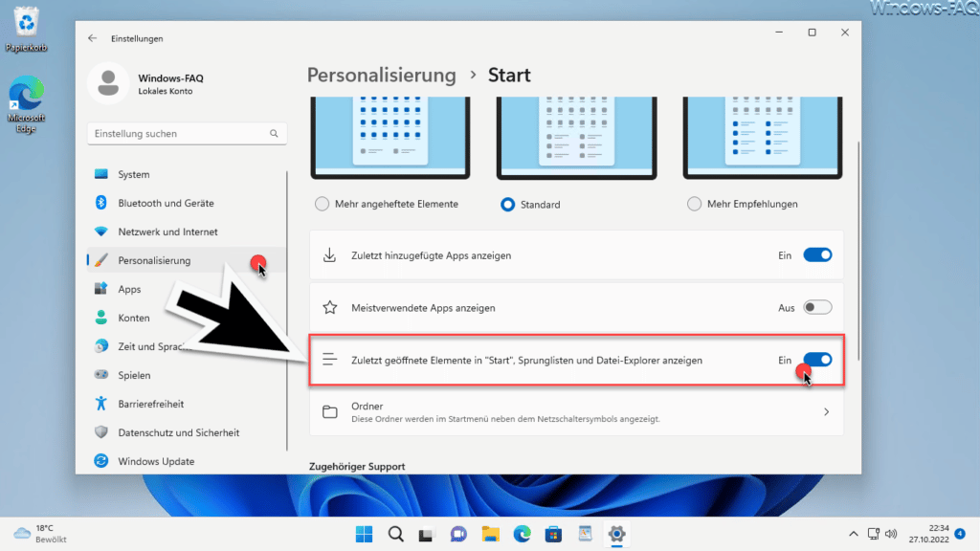The width and height of the screenshot is (980, 551).
Task: Open the Windows Start button
Action: pos(364,534)
